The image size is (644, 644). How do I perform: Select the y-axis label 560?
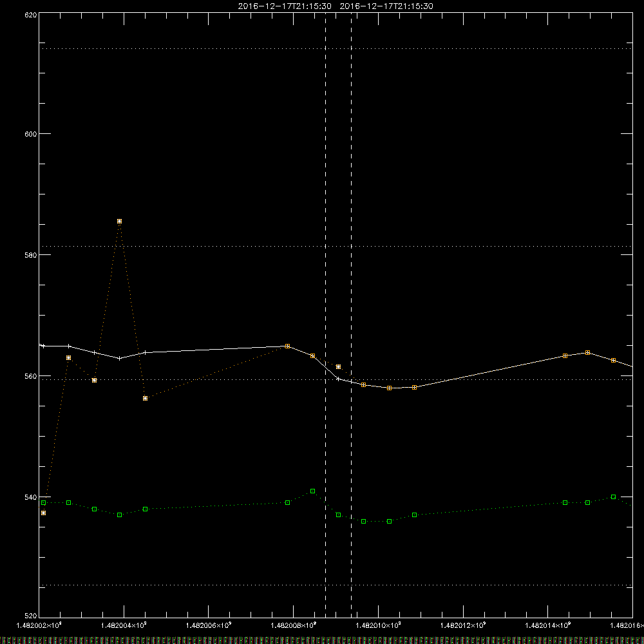(x=31, y=376)
